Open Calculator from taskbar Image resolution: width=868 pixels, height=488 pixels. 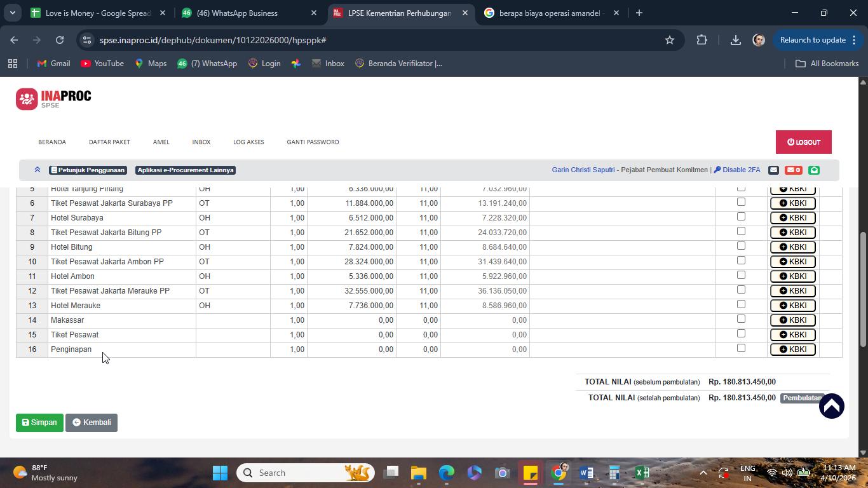614,473
